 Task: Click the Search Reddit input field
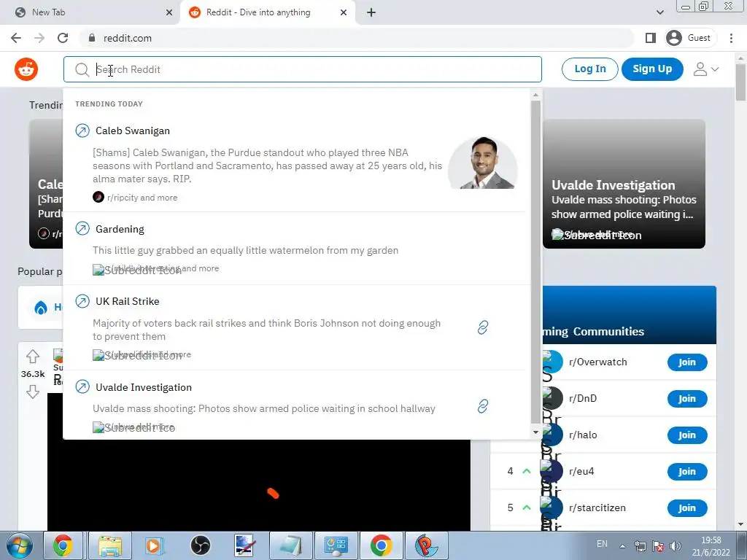tap(303, 69)
